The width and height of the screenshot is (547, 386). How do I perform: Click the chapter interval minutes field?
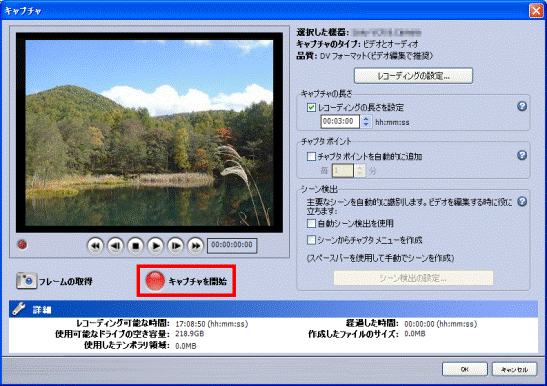click(x=343, y=171)
